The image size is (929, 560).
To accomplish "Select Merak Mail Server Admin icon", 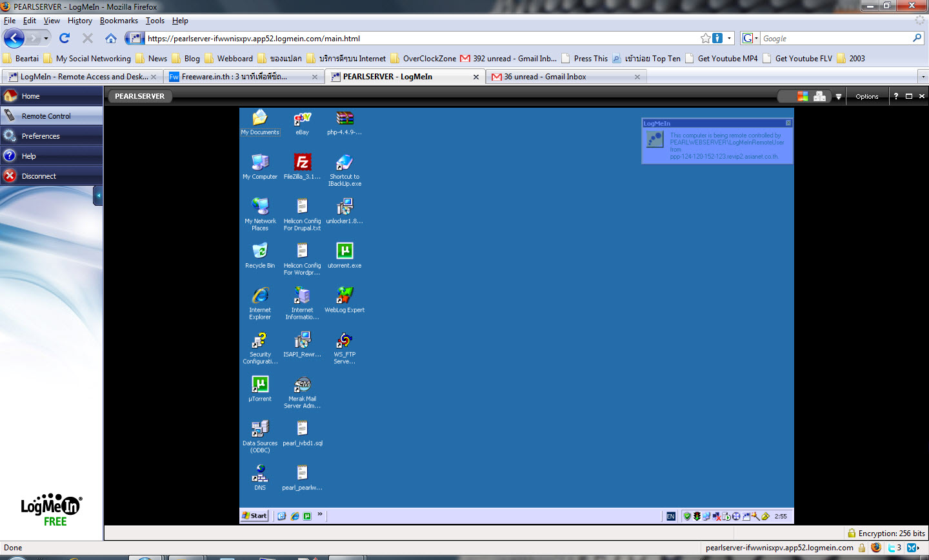I will point(302,392).
